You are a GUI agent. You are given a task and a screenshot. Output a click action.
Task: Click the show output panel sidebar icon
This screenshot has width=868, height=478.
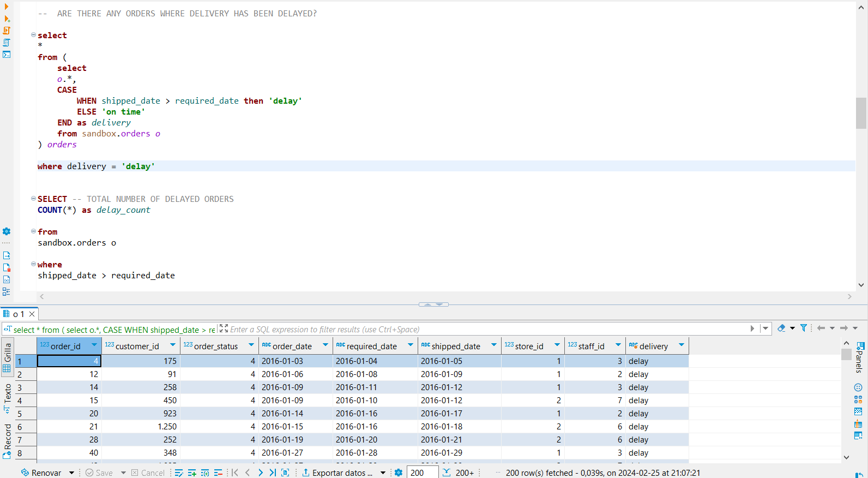tap(7, 255)
